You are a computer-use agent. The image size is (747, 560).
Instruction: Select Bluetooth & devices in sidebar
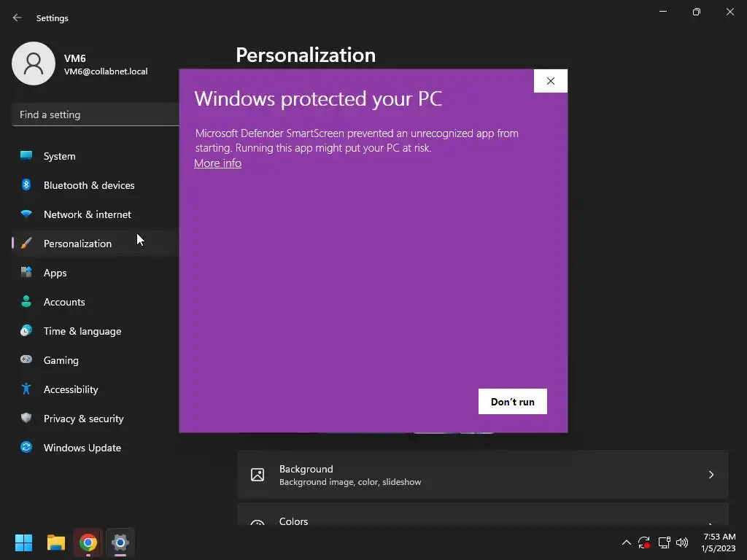tap(96, 184)
